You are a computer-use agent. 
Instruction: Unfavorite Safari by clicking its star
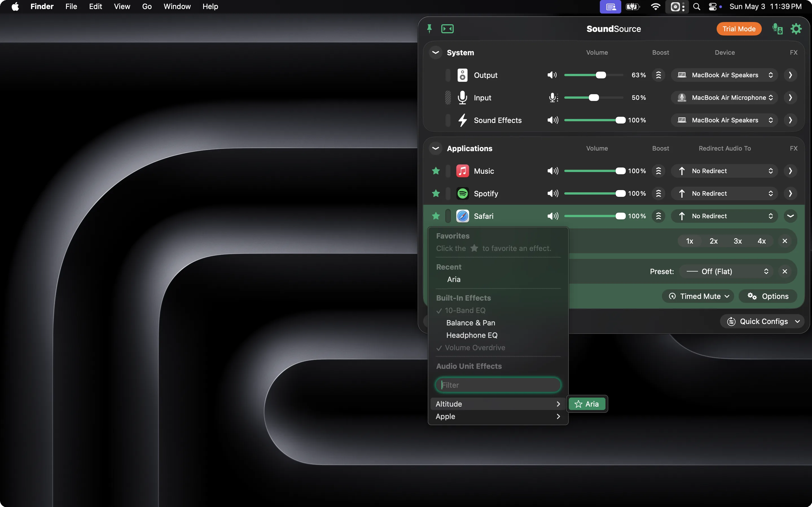(436, 216)
